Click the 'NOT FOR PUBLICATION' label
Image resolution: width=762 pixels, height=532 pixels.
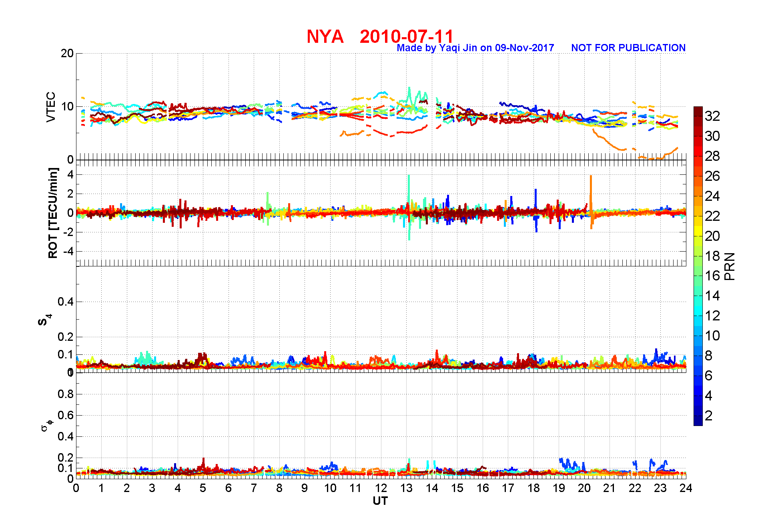point(628,48)
